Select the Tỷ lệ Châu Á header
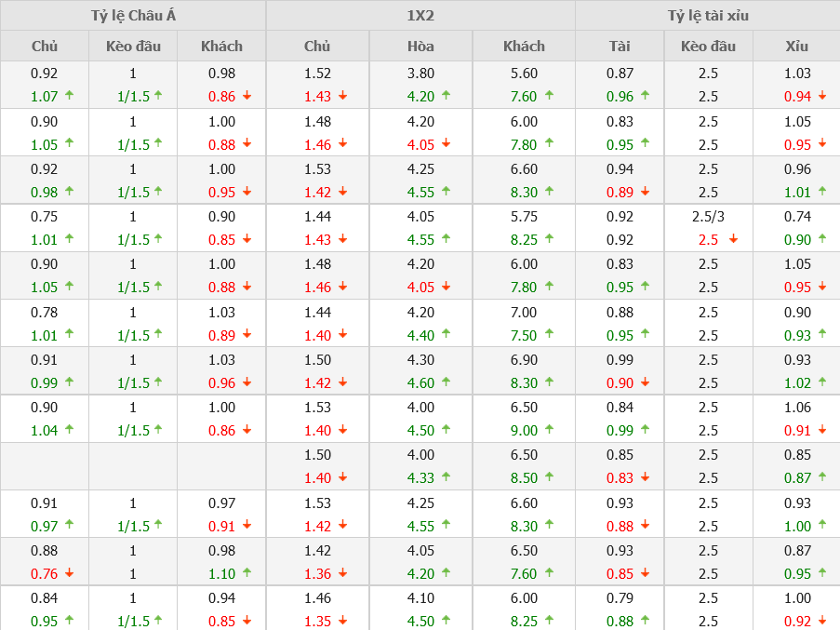840x630 pixels. pyautogui.click(x=133, y=16)
